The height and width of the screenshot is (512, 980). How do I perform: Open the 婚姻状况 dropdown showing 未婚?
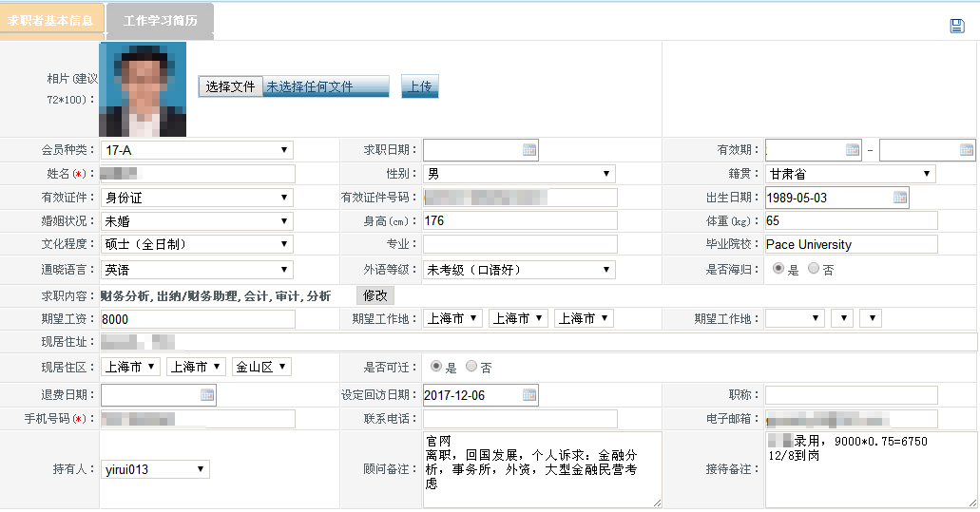tap(197, 221)
